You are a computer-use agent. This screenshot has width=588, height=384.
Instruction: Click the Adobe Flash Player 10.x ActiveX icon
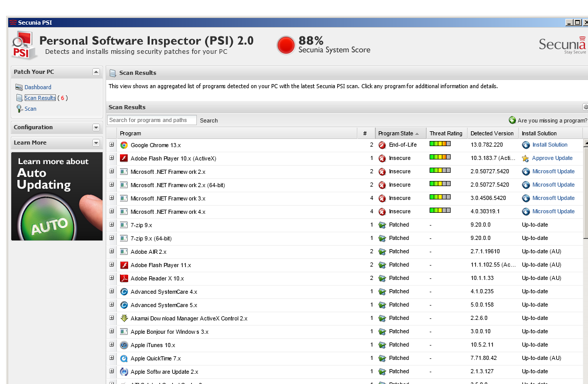[x=124, y=158]
